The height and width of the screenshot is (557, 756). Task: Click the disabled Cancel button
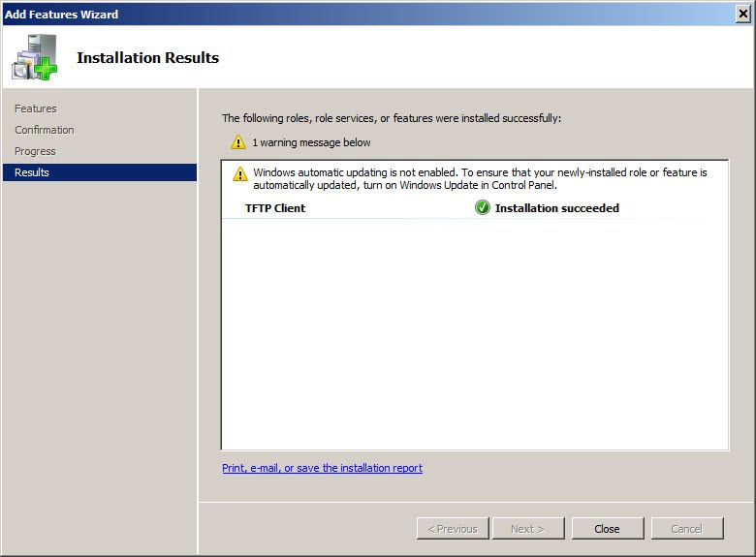coord(687,529)
